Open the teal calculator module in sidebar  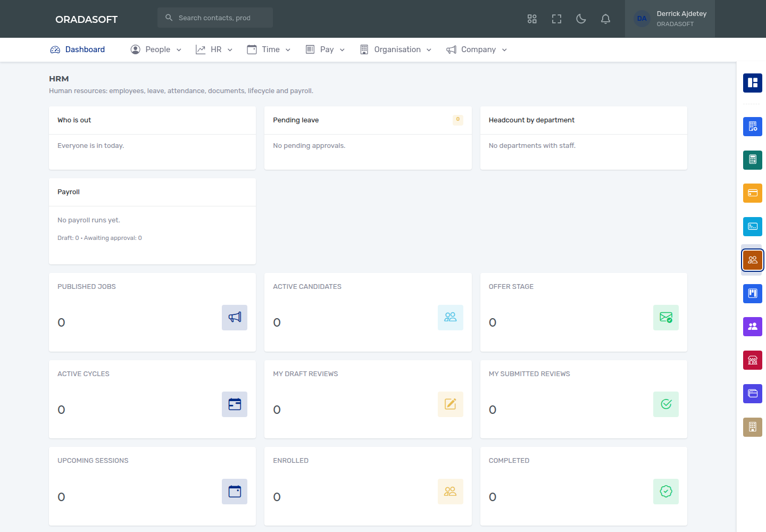click(753, 160)
